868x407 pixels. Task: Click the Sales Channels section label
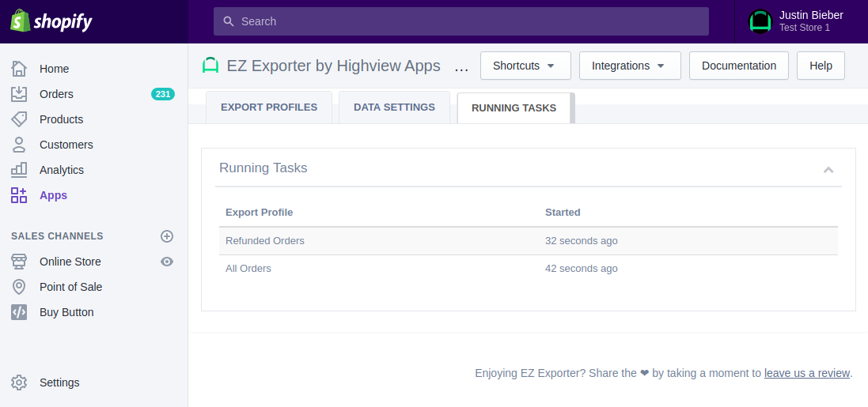[57, 236]
